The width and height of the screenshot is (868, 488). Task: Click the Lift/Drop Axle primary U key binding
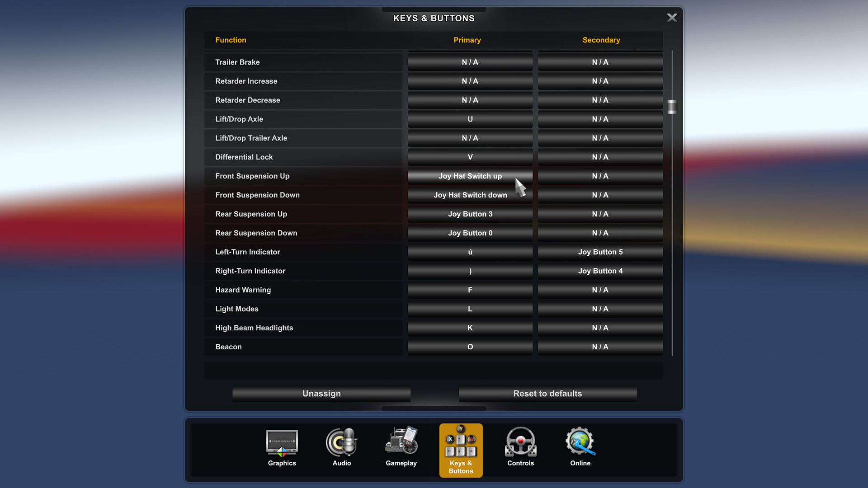pos(470,118)
